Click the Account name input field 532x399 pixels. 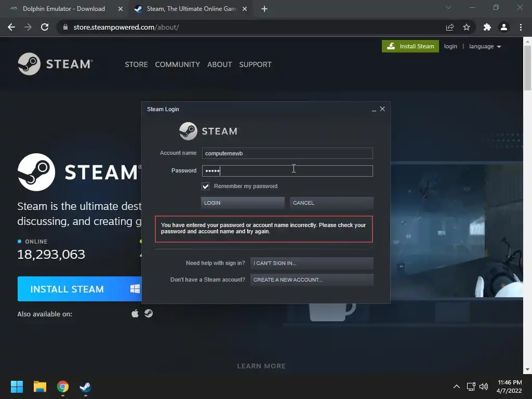pos(287,153)
